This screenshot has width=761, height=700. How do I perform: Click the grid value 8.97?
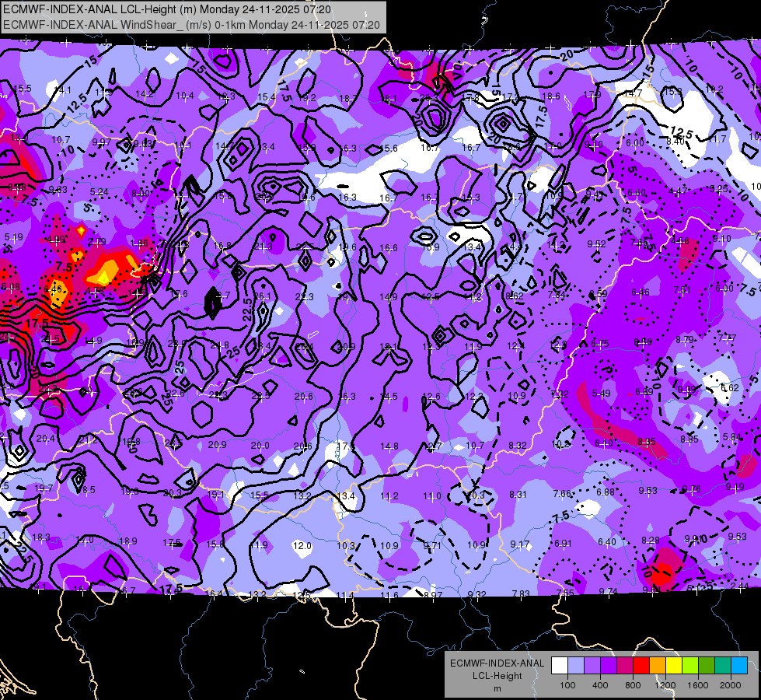[433, 594]
